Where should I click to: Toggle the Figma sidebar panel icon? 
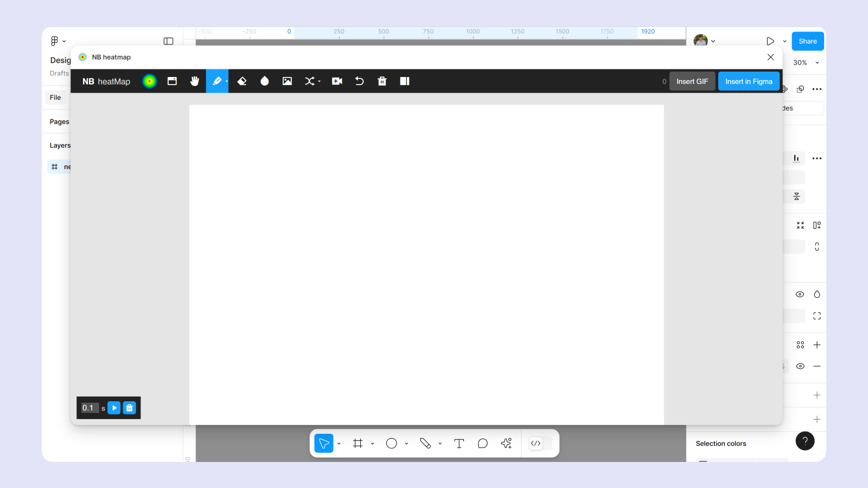click(x=168, y=41)
